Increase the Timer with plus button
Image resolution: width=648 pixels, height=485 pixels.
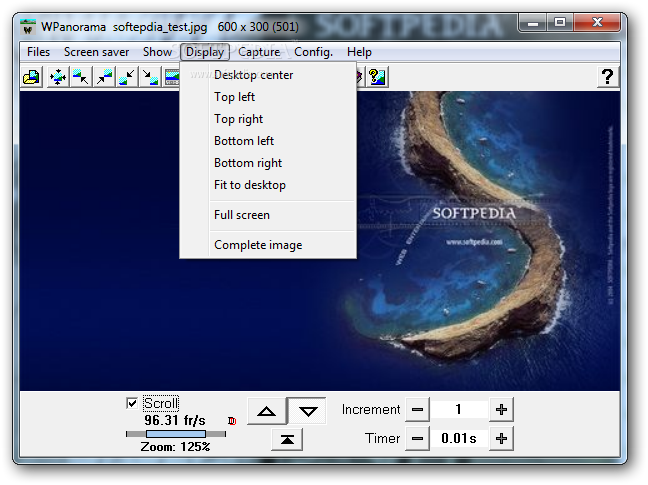[501, 438]
